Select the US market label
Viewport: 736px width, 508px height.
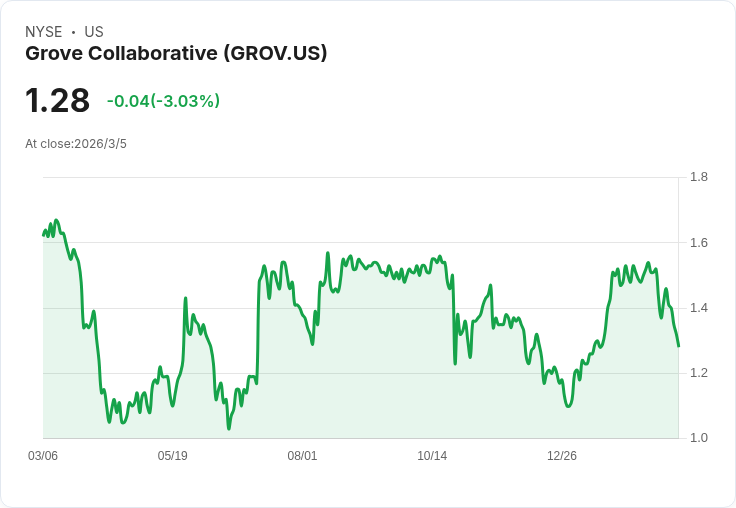[x=94, y=32]
